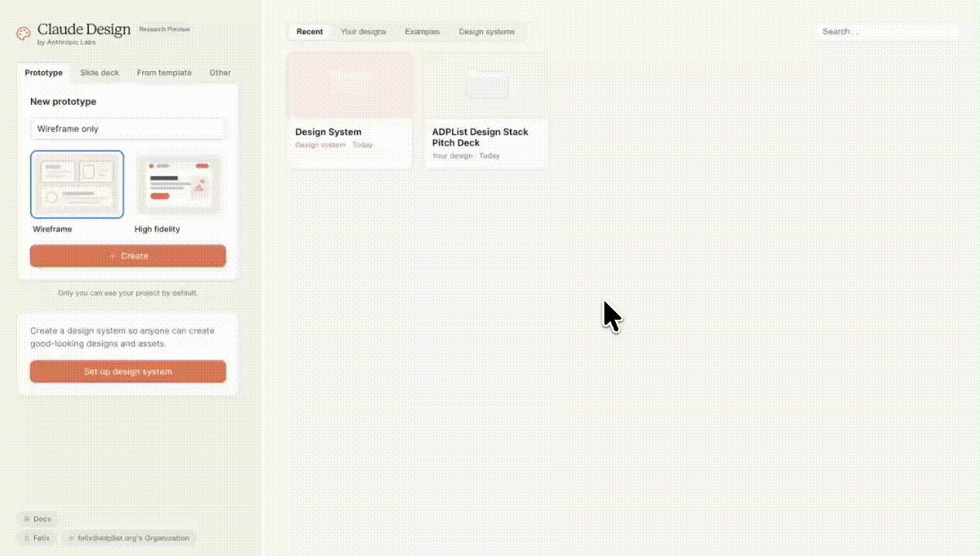
Task: Click the Design System card title
Action: 328,132
